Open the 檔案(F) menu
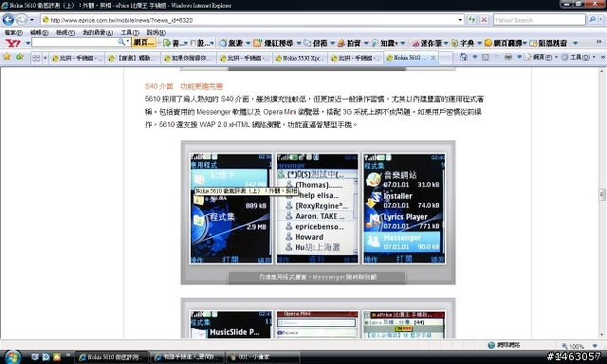The width and height of the screenshot is (607, 364). (x=13, y=33)
